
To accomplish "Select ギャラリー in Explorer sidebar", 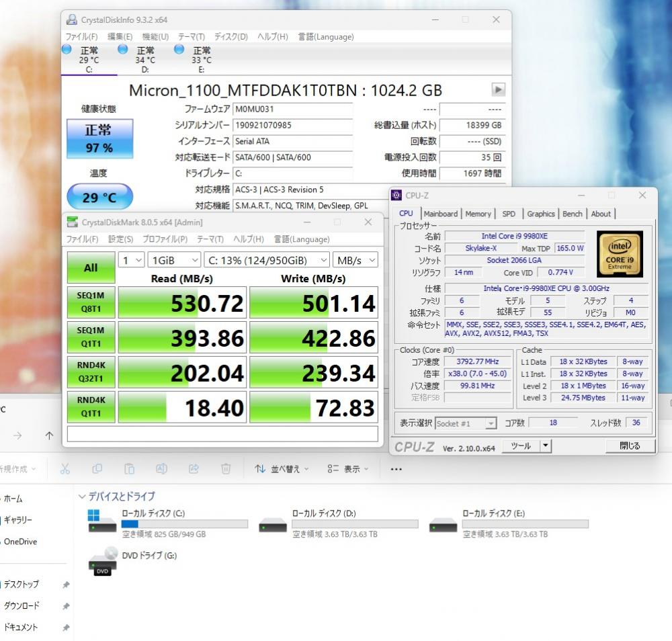I will pyautogui.click(x=18, y=520).
